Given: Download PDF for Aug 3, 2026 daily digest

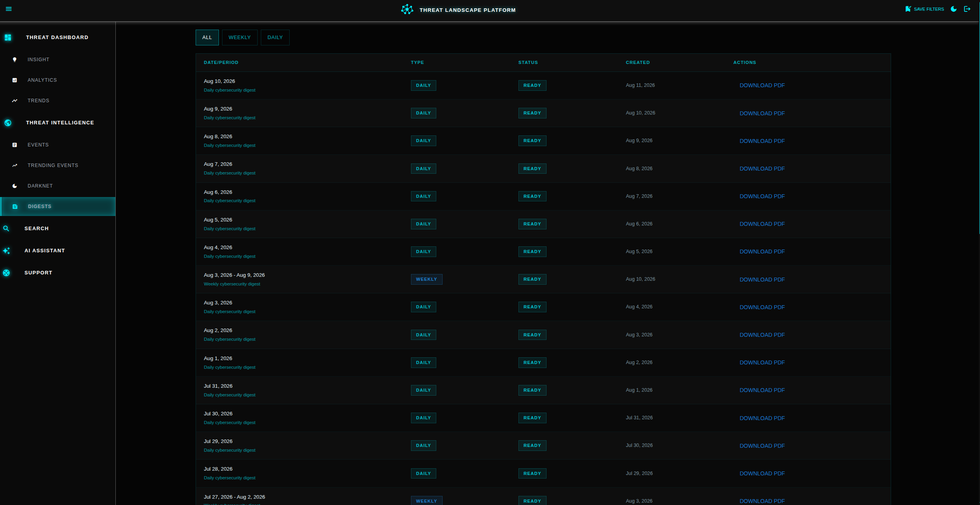Looking at the screenshot, I should point(762,307).
